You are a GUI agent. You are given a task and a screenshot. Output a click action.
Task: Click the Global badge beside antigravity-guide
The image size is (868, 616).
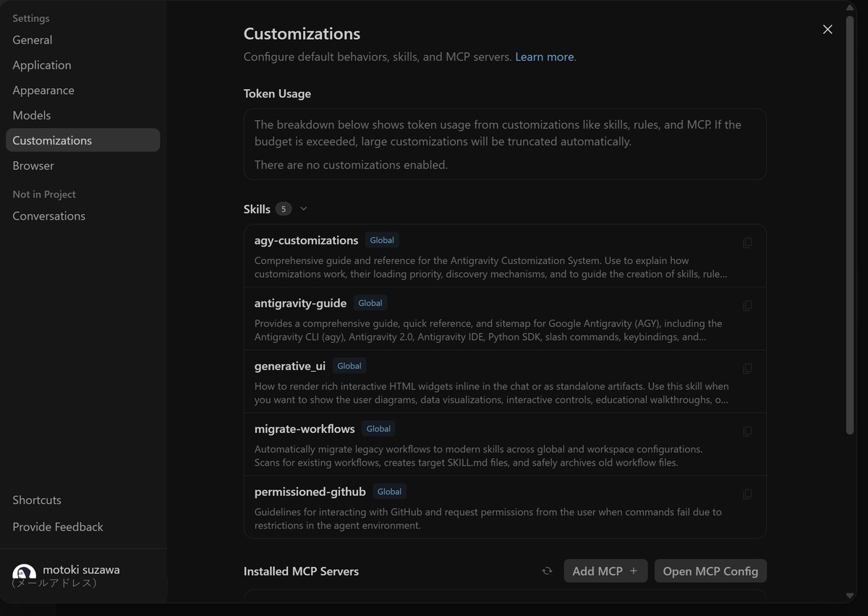[x=370, y=303]
